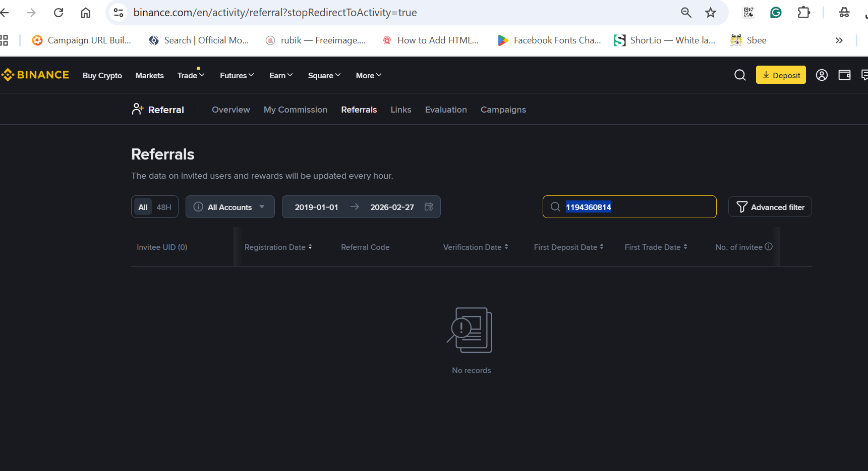This screenshot has width=868, height=471.
Task: Click the incognito profile icon
Action: point(844,13)
